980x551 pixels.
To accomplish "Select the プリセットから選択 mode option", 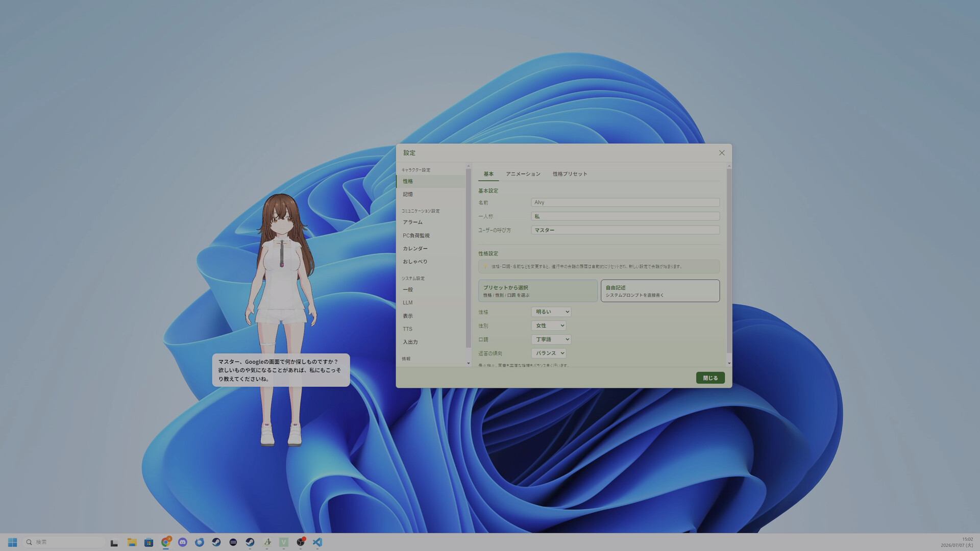I will pyautogui.click(x=537, y=291).
